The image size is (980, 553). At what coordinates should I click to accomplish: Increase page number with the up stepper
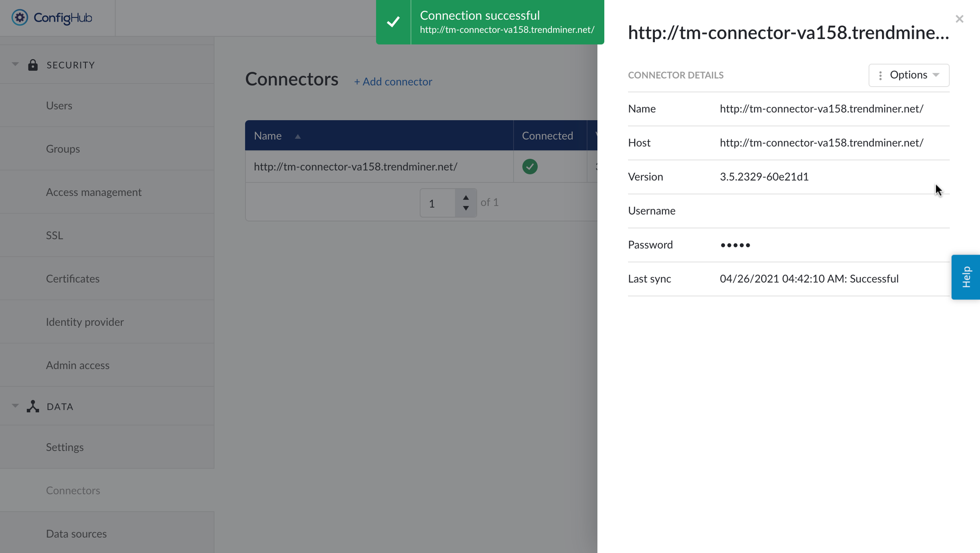466,197
